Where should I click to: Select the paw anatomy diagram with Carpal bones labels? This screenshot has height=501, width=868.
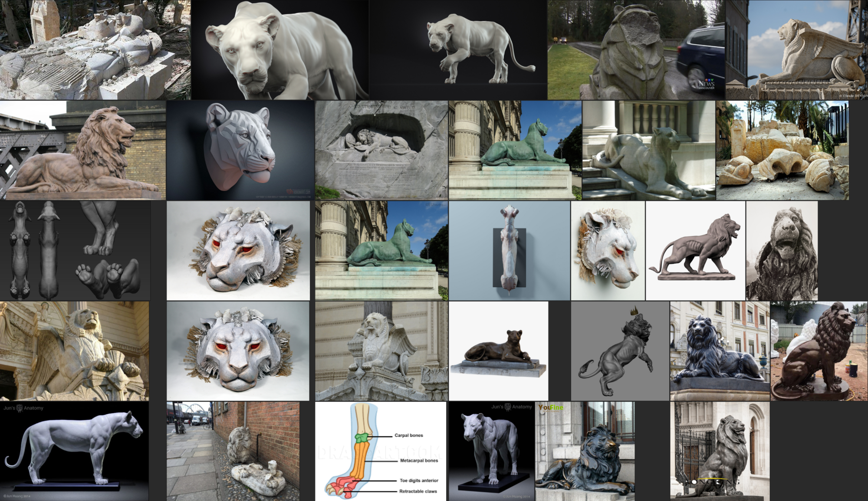(381, 451)
